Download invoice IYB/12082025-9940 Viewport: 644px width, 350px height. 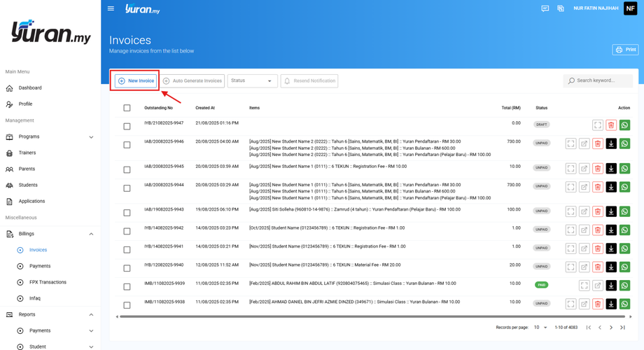tap(611, 267)
